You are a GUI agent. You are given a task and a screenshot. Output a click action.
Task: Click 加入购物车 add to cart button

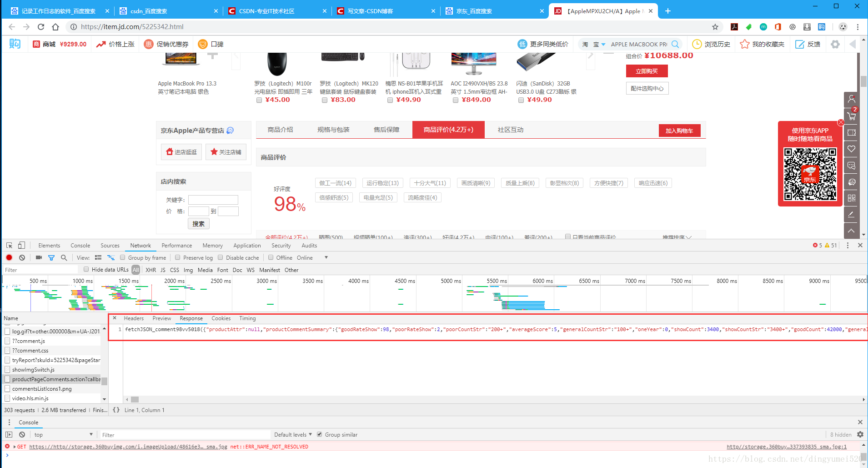(x=679, y=131)
